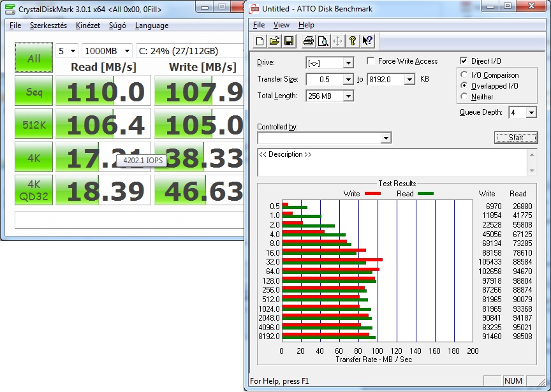This screenshot has width=551, height=392.
Task: Click the ATTO Disk Benchmark title bar icon
Action: click(254, 9)
